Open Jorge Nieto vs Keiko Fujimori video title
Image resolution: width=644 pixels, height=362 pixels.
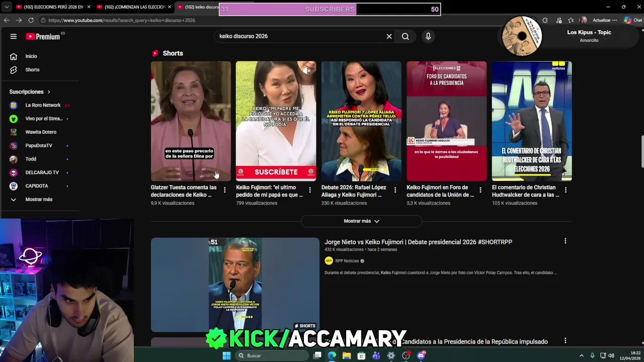point(418,242)
